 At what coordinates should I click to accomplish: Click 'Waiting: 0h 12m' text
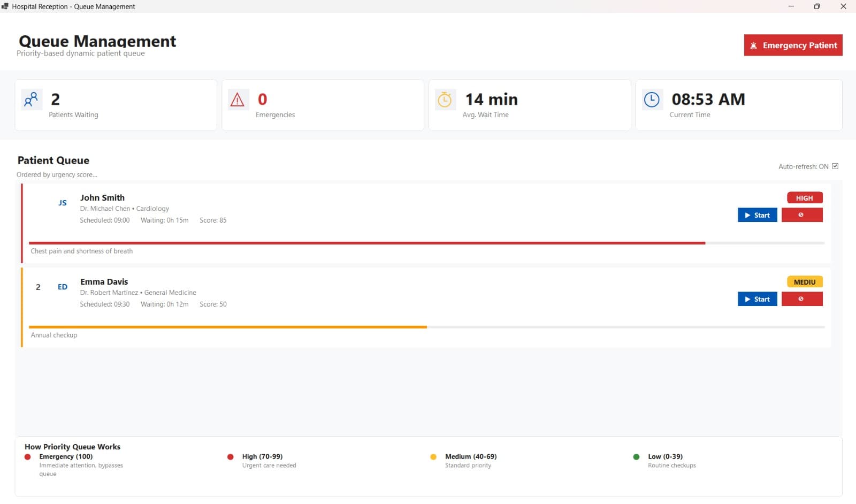coord(165,304)
